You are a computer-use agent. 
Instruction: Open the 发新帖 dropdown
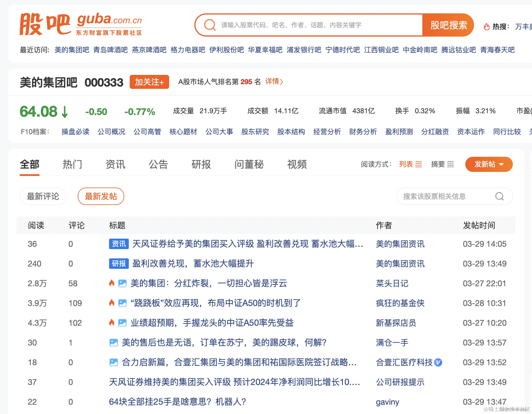[x=489, y=164]
